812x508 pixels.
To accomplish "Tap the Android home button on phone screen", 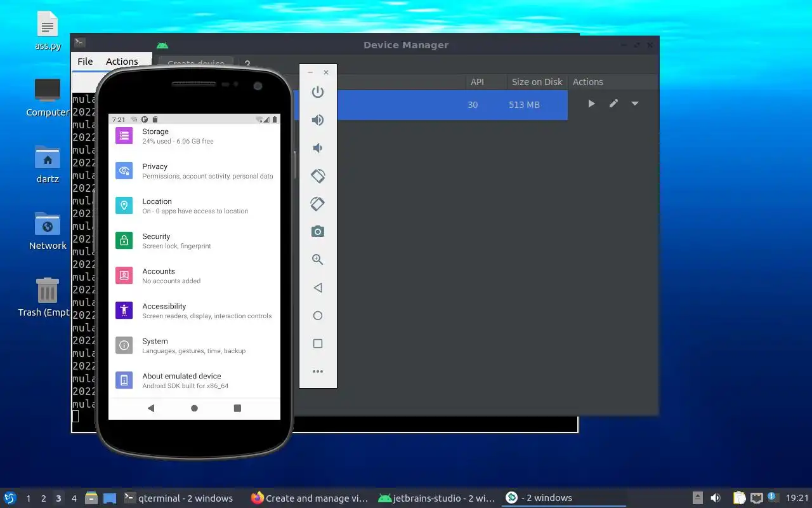I will coord(194,408).
